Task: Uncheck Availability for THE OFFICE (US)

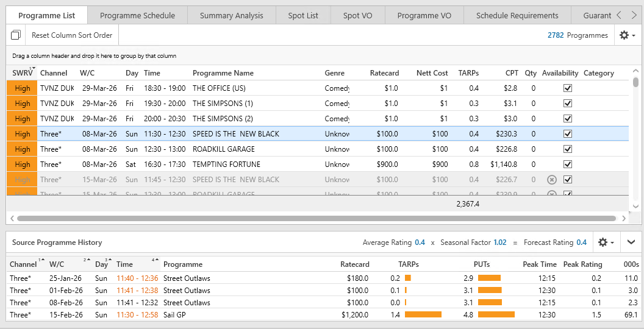Action: click(x=568, y=88)
